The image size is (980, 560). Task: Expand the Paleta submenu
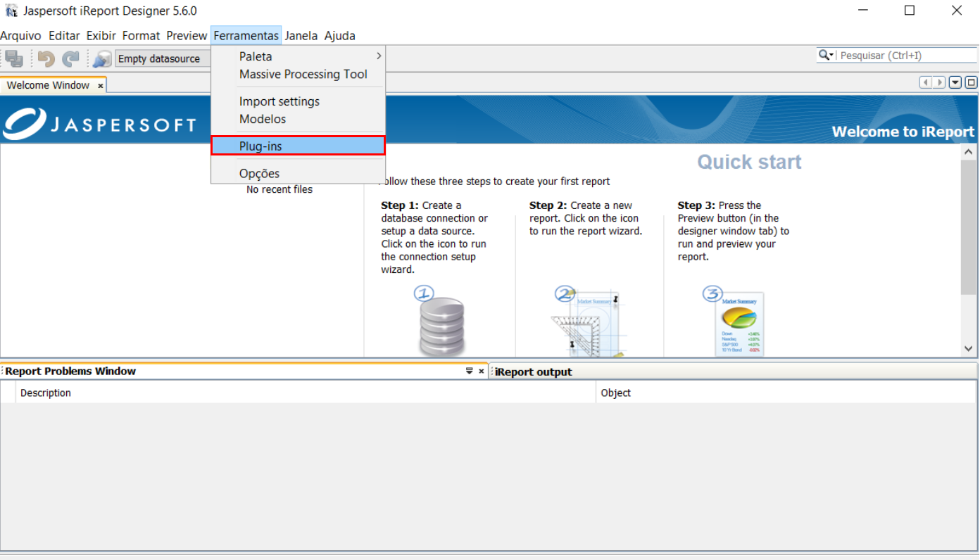299,56
